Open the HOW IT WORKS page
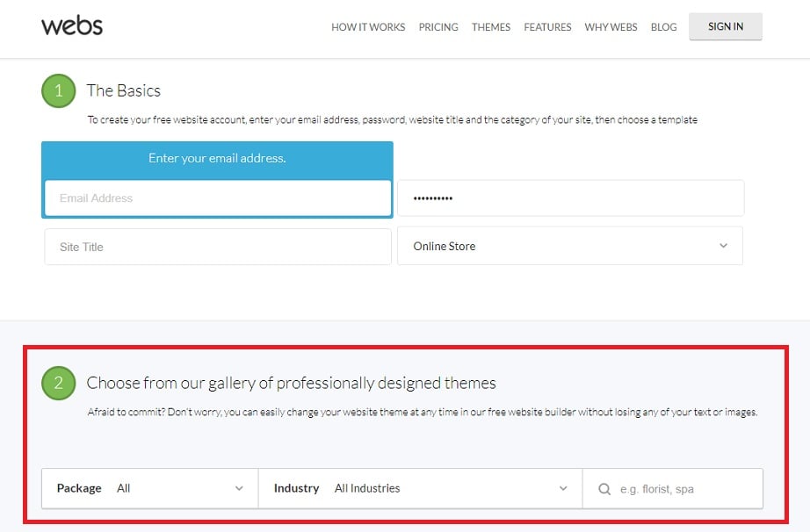Screen dimensions: 810x532 point(368,27)
